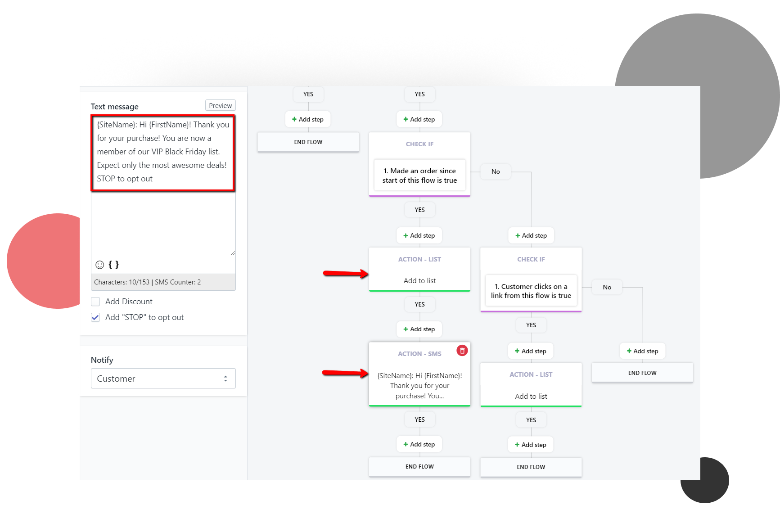Image resolution: width=780 pixels, height=532 pixels.
Task: Click Add step under right Action - List
Action: click(531, 445)
